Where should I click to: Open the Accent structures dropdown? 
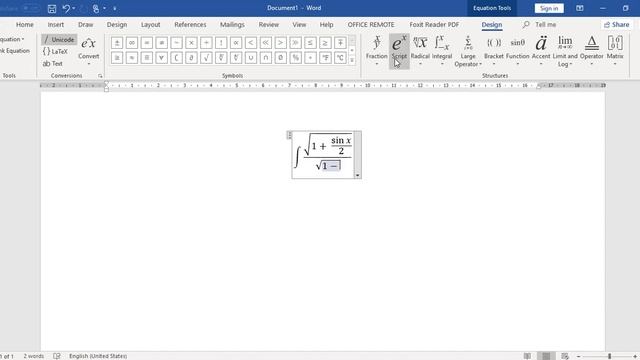[x=541, y=51]
